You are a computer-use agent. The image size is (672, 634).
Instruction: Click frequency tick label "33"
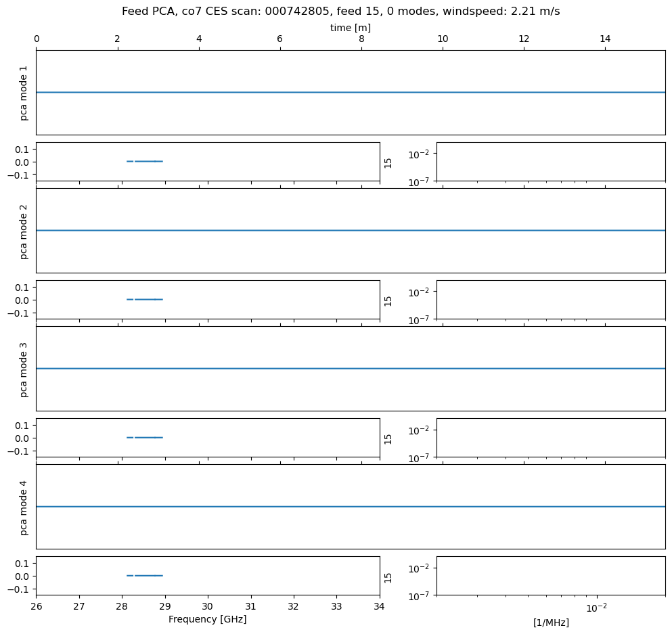336,606
